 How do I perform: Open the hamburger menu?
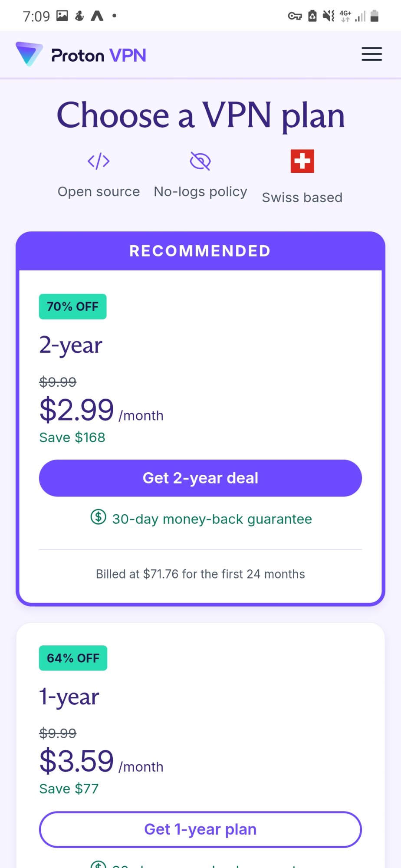click(x=371, y=54)
